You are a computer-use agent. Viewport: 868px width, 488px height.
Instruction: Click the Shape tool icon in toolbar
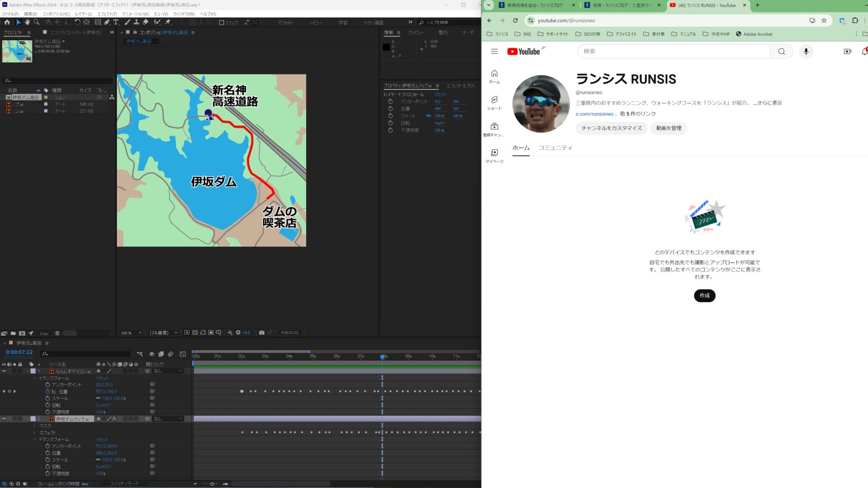coord(97,22)
